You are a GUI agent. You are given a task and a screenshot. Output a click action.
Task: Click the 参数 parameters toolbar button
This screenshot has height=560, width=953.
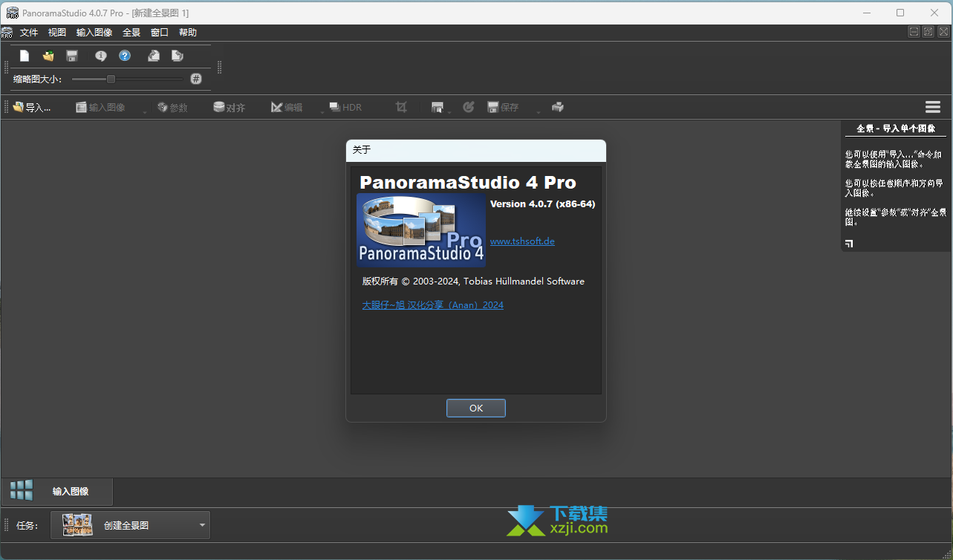click(x=172, y=107)
